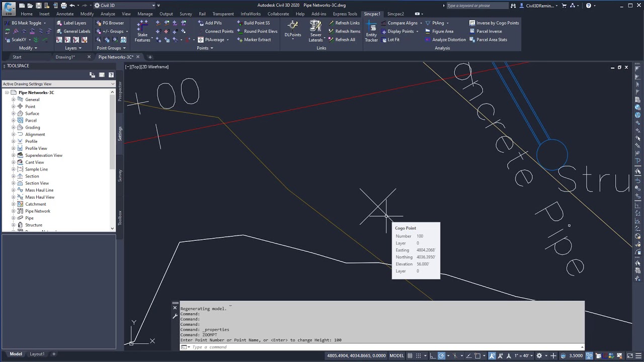
Task: Click the Build Point SS tool
Action: tap(253, 23)
